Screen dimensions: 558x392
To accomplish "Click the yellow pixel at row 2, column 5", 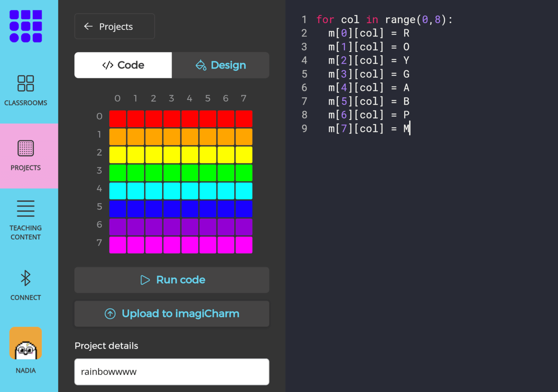I will 208,155.
